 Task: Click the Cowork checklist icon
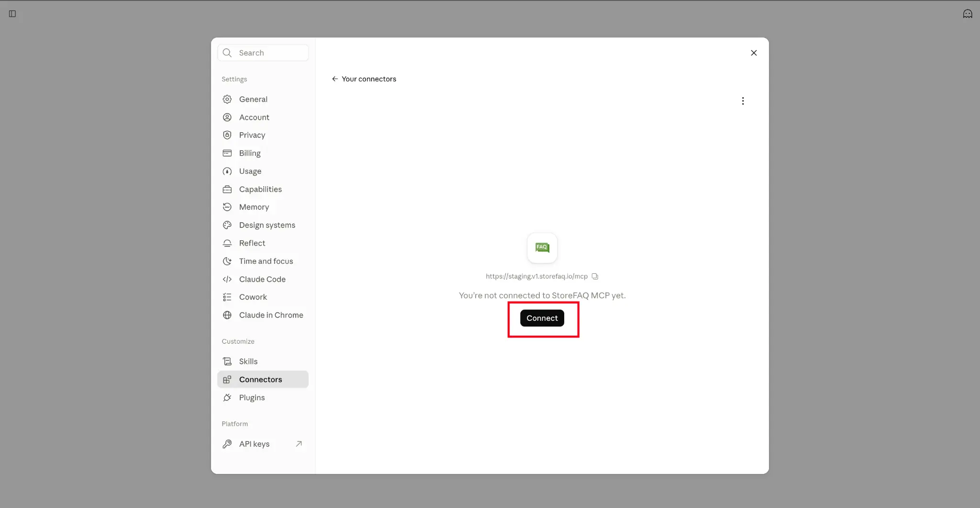227,297
